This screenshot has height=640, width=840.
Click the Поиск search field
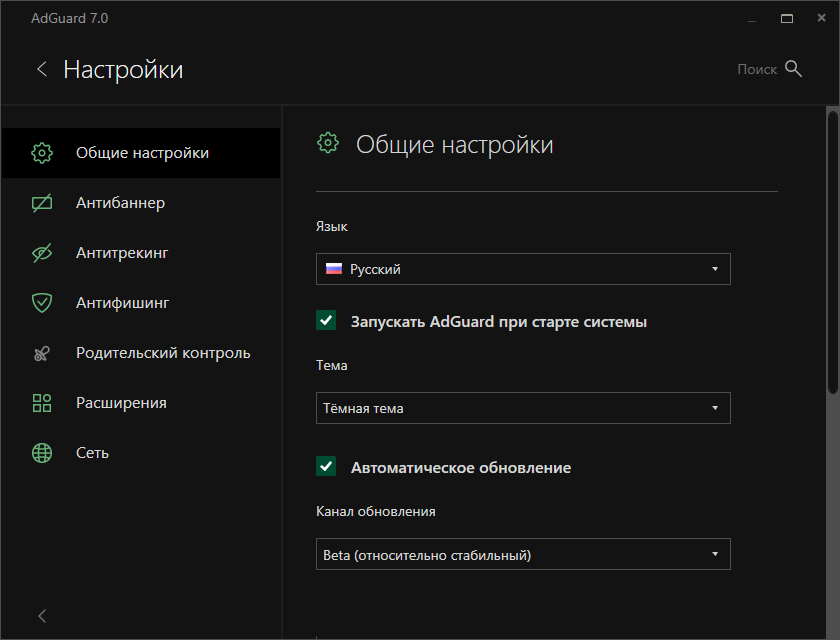pos(757,69)
